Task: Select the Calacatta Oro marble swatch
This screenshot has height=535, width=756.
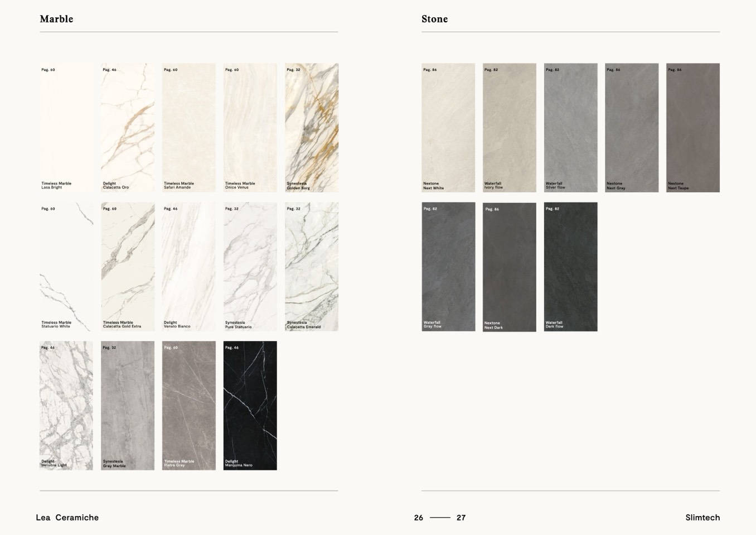Action: [x=128, y=127]
